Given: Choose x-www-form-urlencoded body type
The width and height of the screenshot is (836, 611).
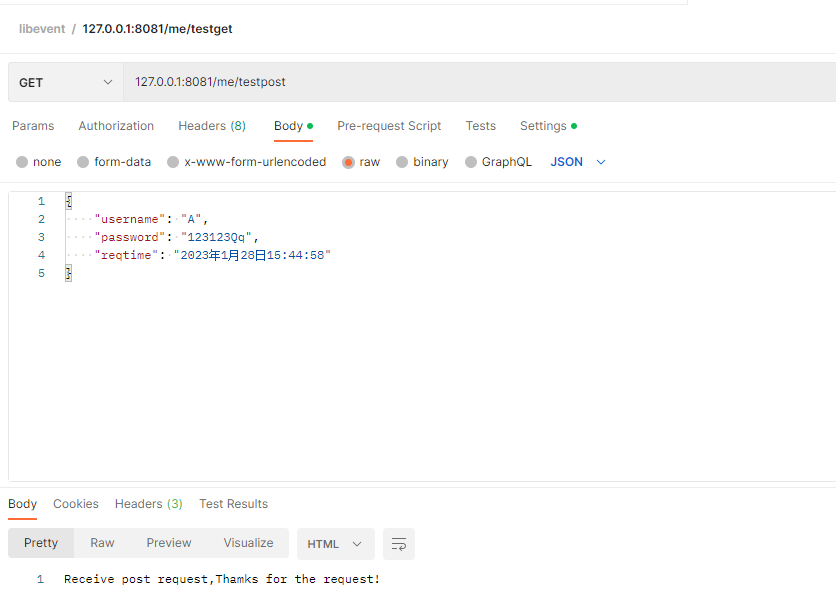Looking at the screenshot, I should 173,162.
